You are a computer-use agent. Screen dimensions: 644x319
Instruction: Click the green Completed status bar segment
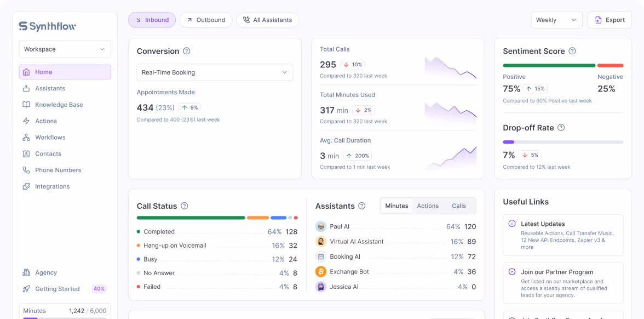click(191, 218)
